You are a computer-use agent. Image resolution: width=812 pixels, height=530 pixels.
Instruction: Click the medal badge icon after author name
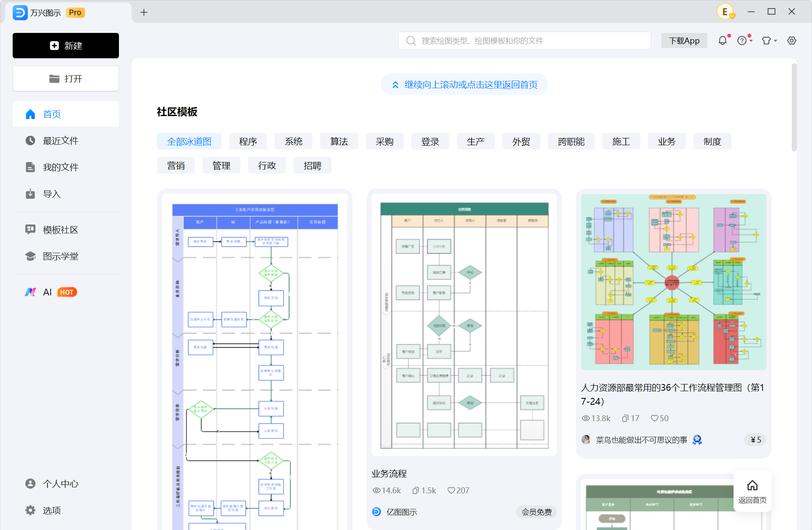tap(697, 440)
